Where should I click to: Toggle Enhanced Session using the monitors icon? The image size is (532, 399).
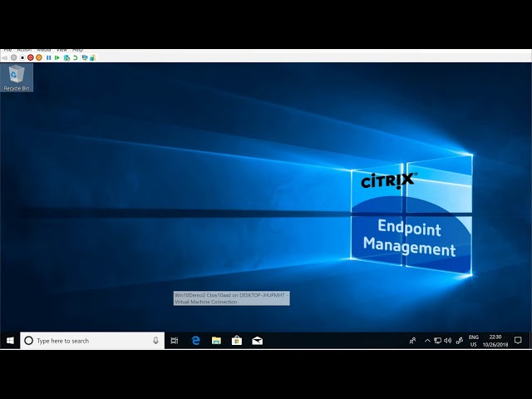(85, 57)
